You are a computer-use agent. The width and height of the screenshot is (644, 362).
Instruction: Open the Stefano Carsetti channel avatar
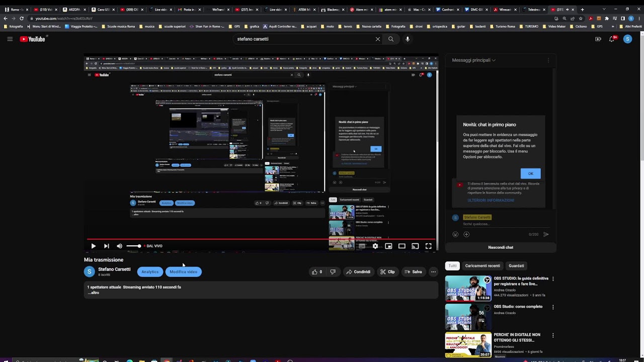point(89,271)
